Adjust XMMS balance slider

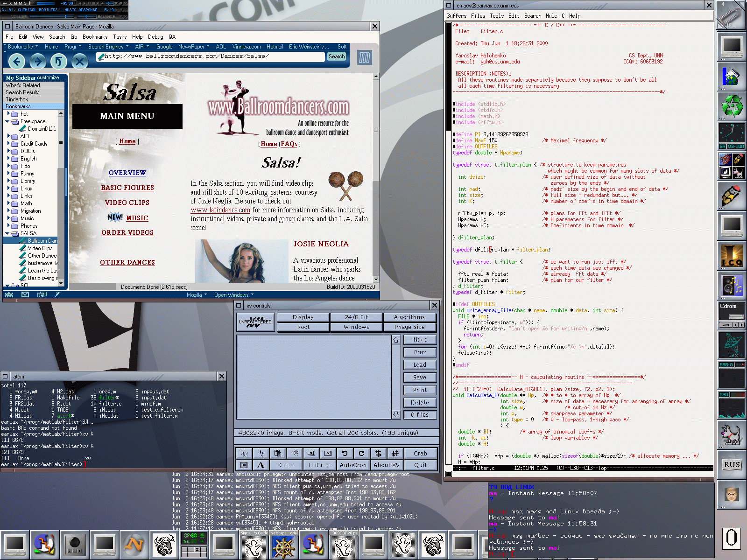(86, 16)
